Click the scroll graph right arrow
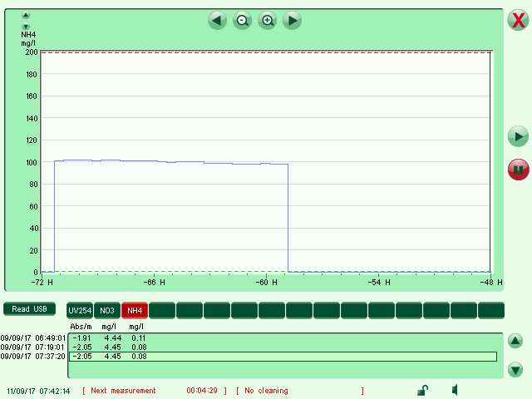Screen dimensions: 532x399 click(293, 21)
